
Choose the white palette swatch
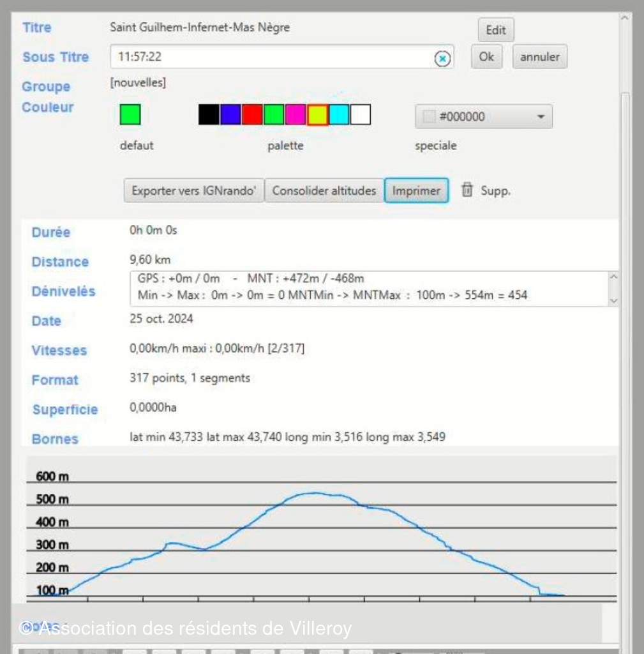361,115
